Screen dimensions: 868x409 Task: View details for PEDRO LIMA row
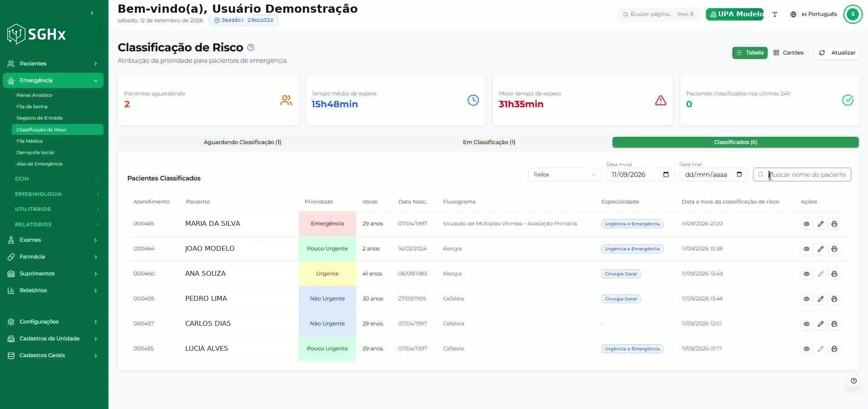806,299
